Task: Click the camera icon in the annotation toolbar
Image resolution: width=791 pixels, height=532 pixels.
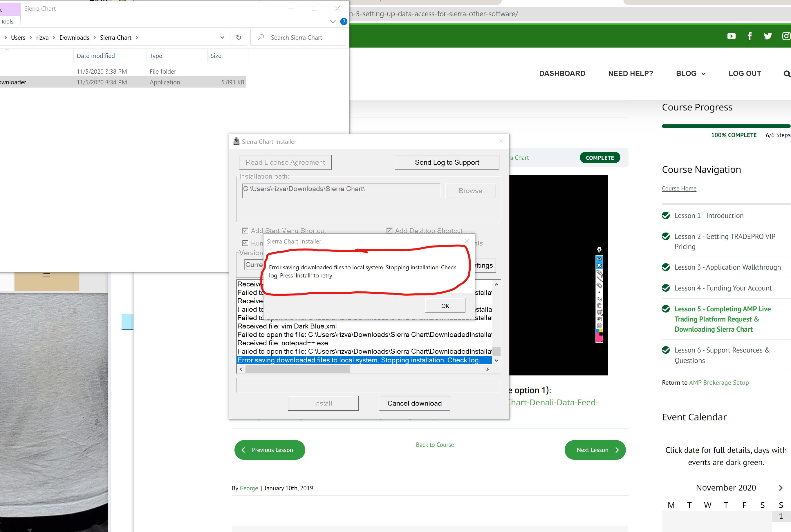Action: pos(599,319)
